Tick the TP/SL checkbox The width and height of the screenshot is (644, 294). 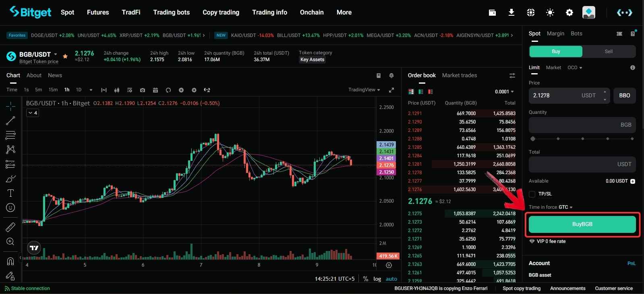[532, 194]
